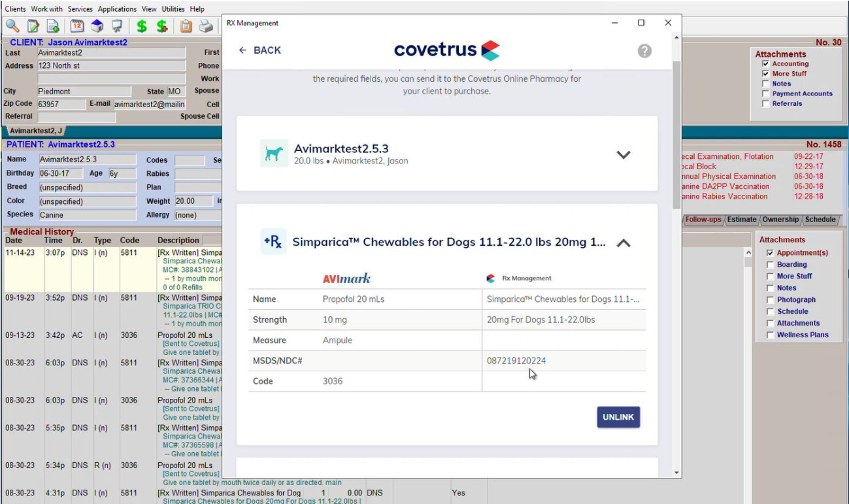
Task: Enable the Photograph checkbox
Action: (x=770, y=300)
